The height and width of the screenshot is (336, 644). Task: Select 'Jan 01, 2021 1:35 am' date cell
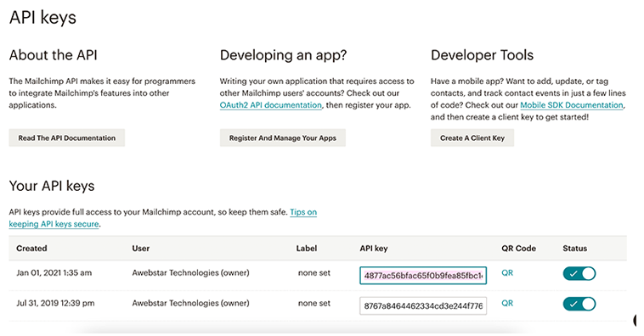pos(54,273)
